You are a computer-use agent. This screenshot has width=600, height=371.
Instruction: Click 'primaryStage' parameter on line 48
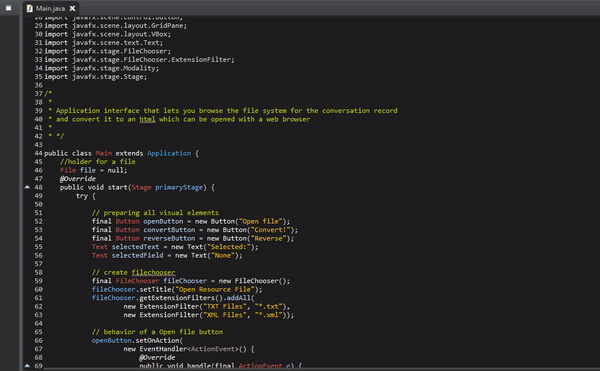(179, 187)
